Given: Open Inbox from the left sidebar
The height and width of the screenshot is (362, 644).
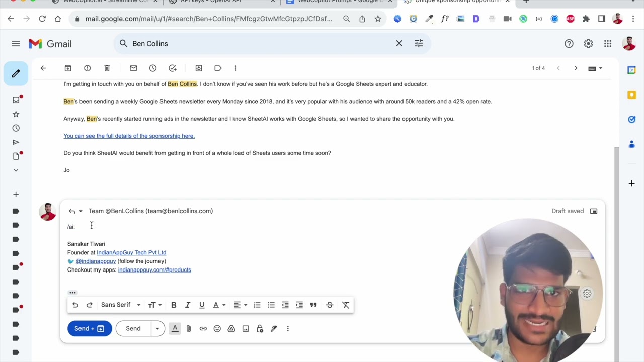Looking at the screenshot, I should pos(16,100).
